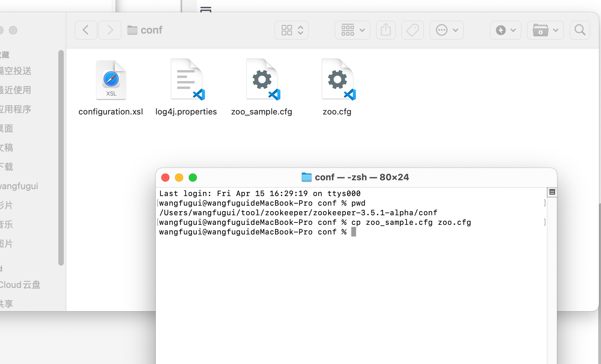Image resolution: width=601 pixels, height=364 pixels.
Task: Click the Finder sidebar scrollbar
Action: pos(61,158)
